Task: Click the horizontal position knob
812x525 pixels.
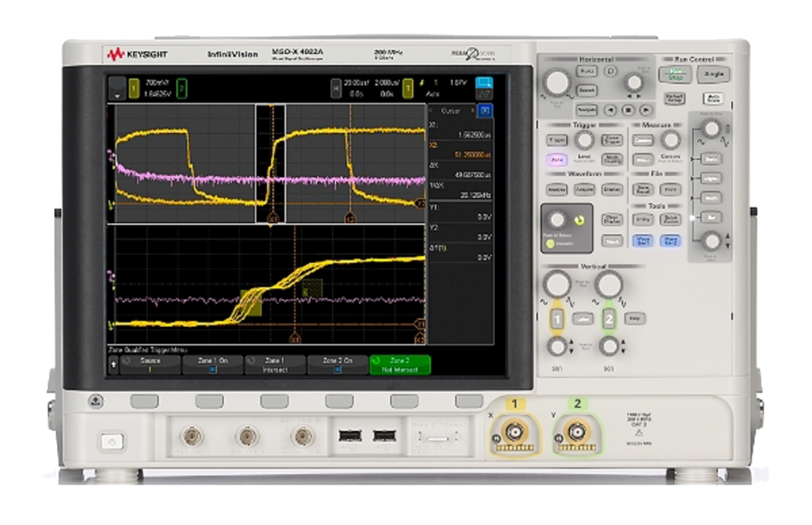Action: point(633,82)
